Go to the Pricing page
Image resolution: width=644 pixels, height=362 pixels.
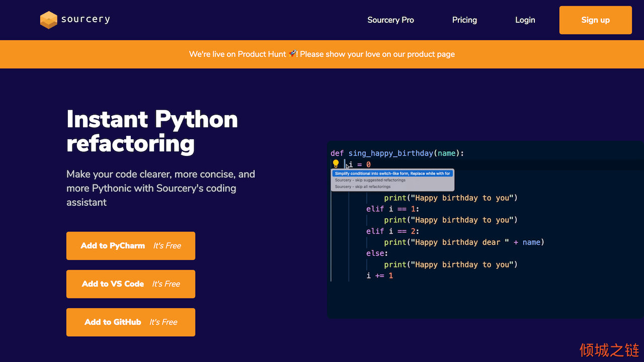464,20
